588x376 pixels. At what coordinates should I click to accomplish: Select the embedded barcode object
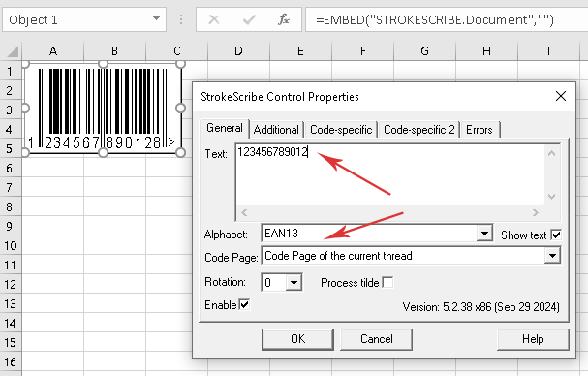click(x=103, y=109)
